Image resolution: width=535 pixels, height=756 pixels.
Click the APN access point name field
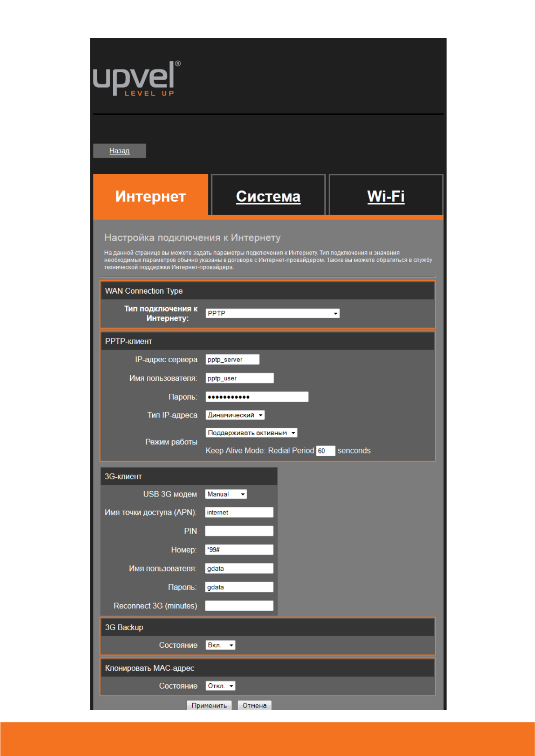(239, 513)
